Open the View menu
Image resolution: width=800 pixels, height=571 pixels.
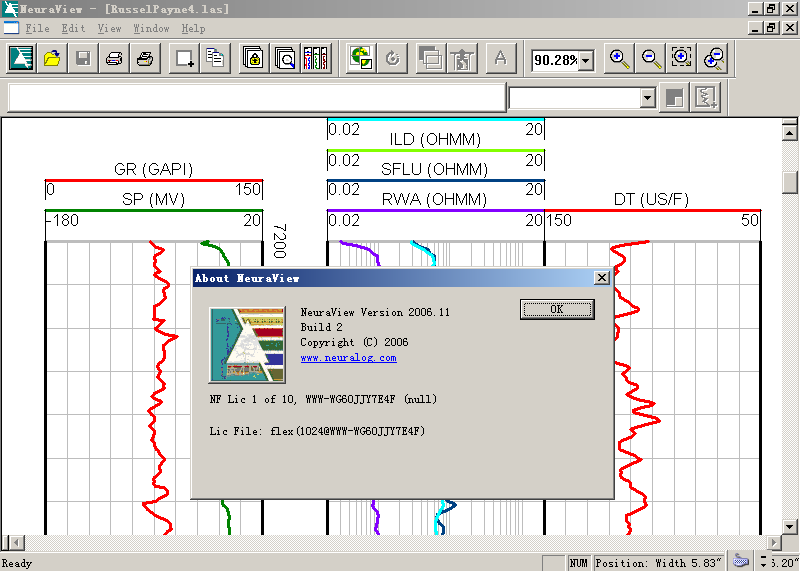tap(109, 29)
